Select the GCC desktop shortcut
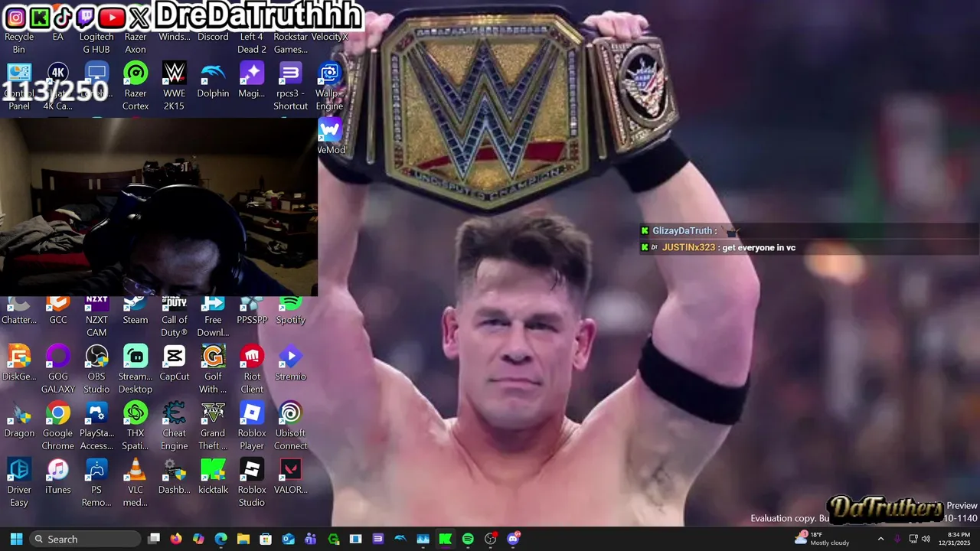The width and height of the screenshot is (980, 551). 58,311
